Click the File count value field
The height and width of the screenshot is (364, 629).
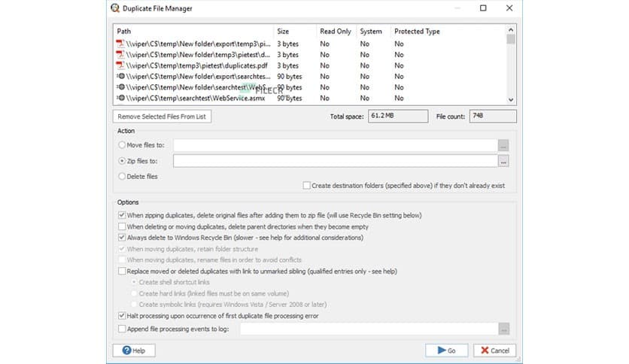coord(493,117)
